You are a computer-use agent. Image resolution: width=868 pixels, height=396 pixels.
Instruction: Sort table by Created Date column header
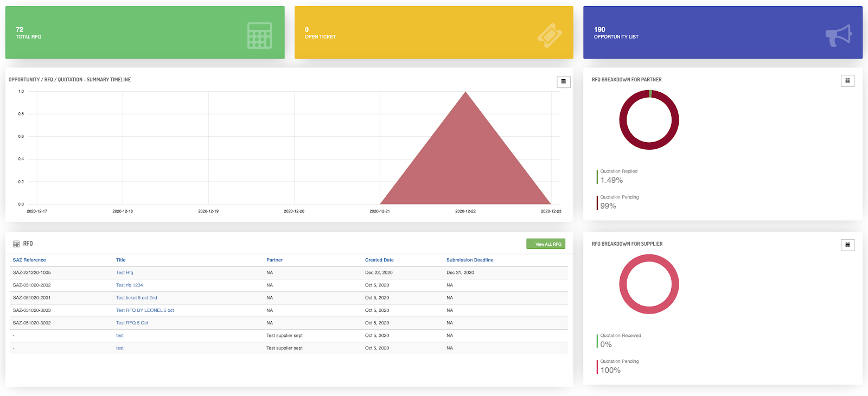(379, 260)
